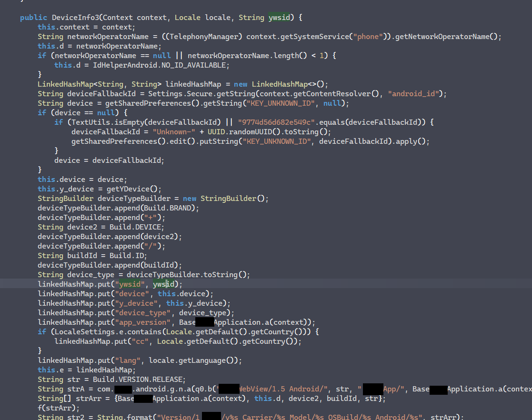Click the "q0.b(" method call

[x=206, y=388]
